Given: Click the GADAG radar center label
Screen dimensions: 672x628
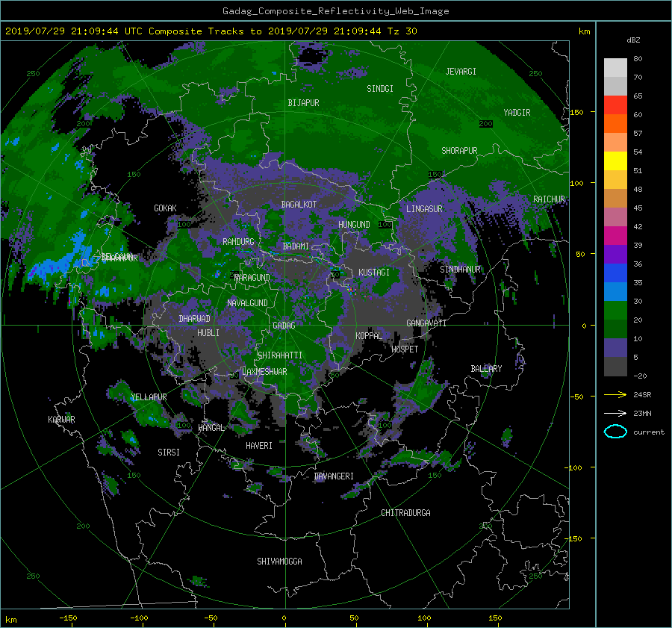Looking at the screenshot, I should [284, 326].
